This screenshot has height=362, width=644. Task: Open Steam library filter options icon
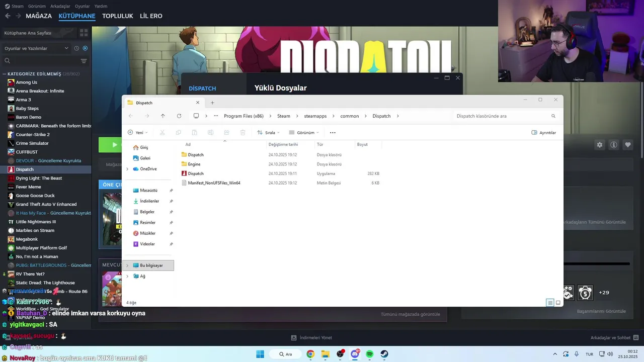(84, 61)
